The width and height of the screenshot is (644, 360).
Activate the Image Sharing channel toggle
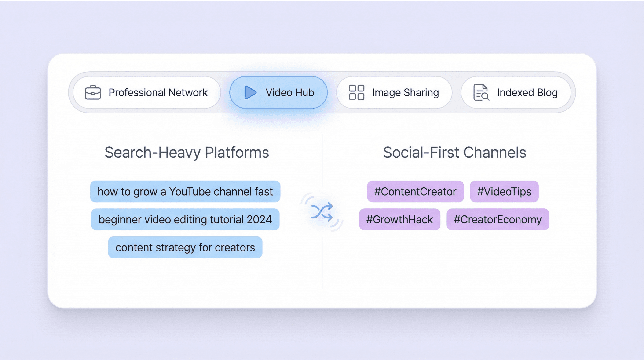(395, 92)
